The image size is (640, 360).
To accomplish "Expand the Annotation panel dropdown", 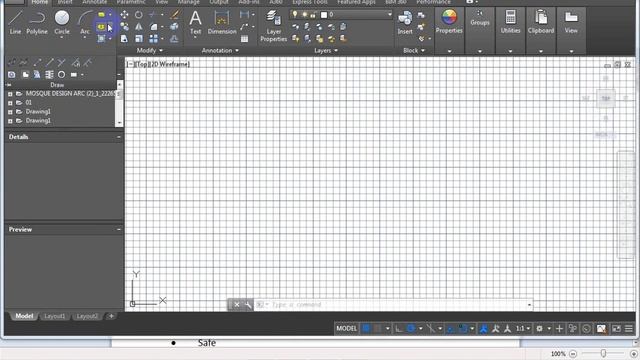I will tap(220, 51).
